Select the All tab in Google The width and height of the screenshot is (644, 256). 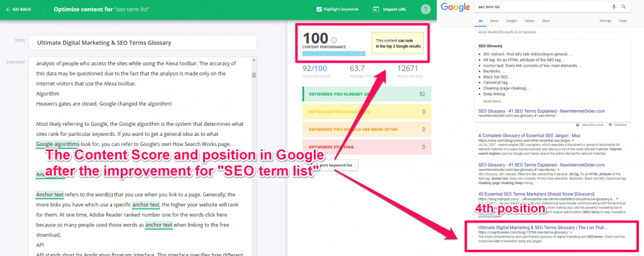[x=480, y=21]
